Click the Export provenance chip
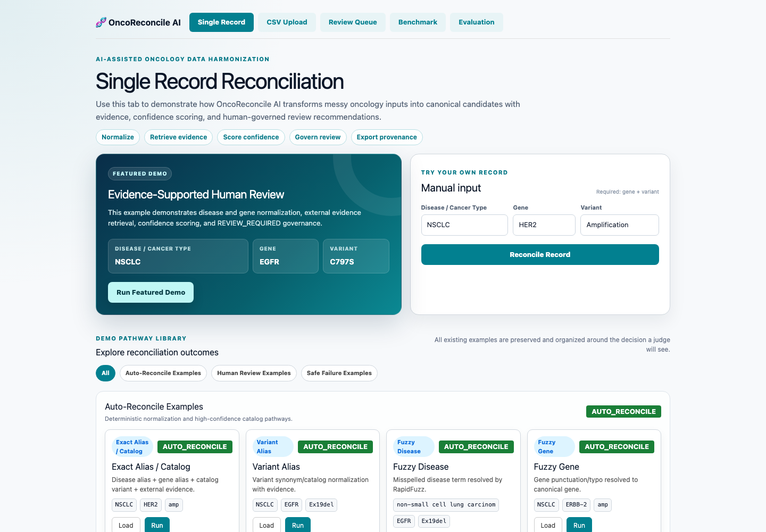Viewport: 766px width, 532px height. coord(387,137)
